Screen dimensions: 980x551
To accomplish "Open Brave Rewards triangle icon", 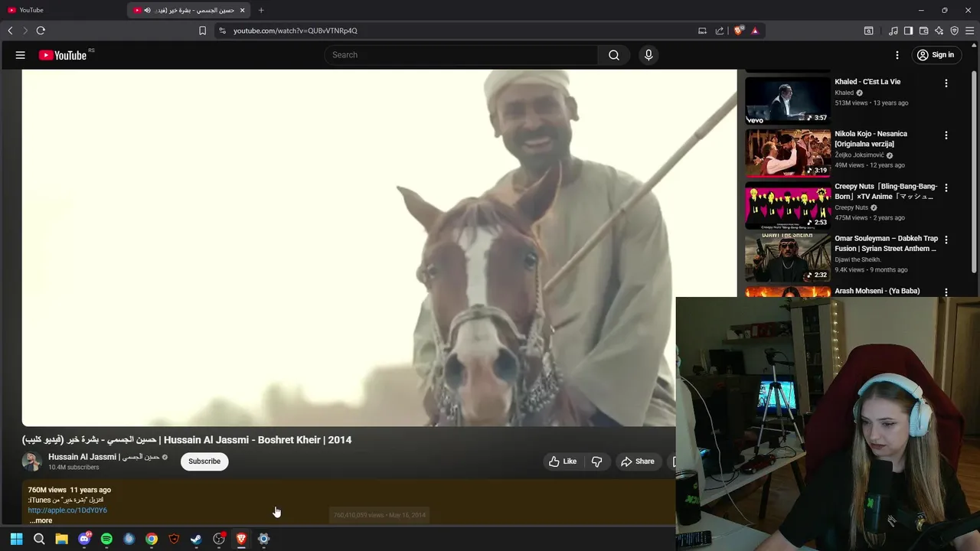I will point(755,31).
